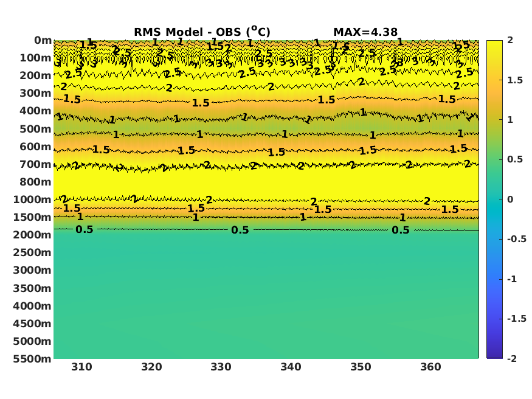
Task: Click the 0m depth axis label
Action: point(43,40)
